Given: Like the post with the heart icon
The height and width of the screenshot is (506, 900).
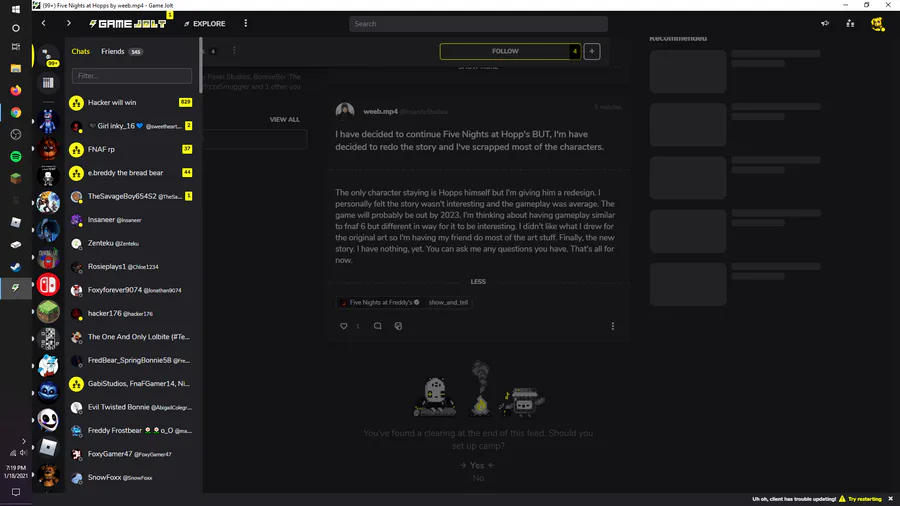Looking at the screenshot, I should click(x=344, y=326).
